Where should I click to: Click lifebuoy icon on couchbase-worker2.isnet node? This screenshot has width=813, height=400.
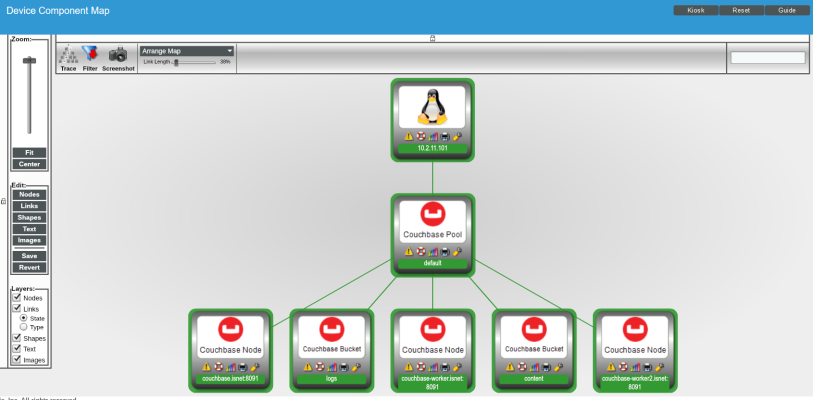coord(623,367)
